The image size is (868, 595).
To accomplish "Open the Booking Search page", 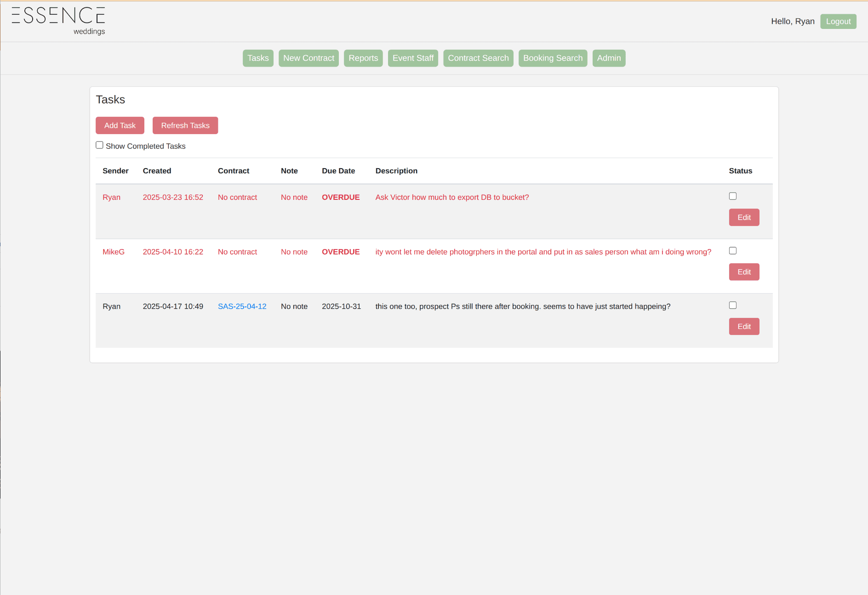I will click(553, 58).
